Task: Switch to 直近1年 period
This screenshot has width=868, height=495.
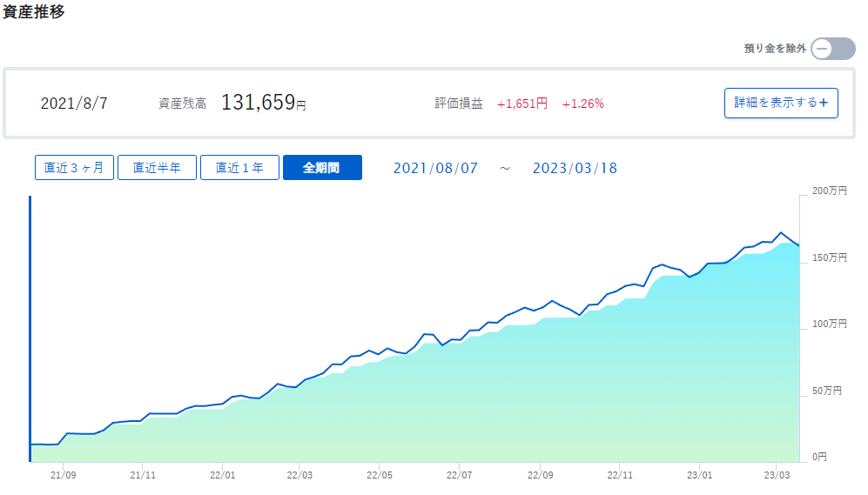Action: click(239, 168)
